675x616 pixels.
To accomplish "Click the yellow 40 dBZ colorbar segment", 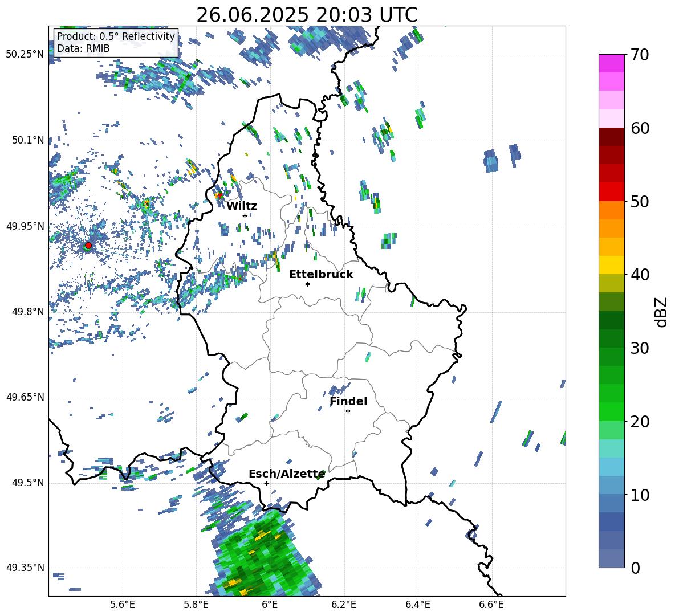I will click(x=611, y=265).
